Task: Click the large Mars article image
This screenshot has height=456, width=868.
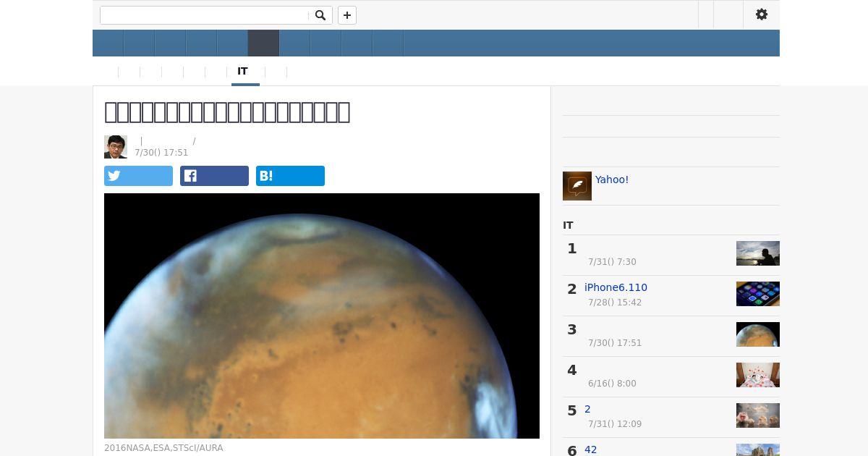Action: 322,316
